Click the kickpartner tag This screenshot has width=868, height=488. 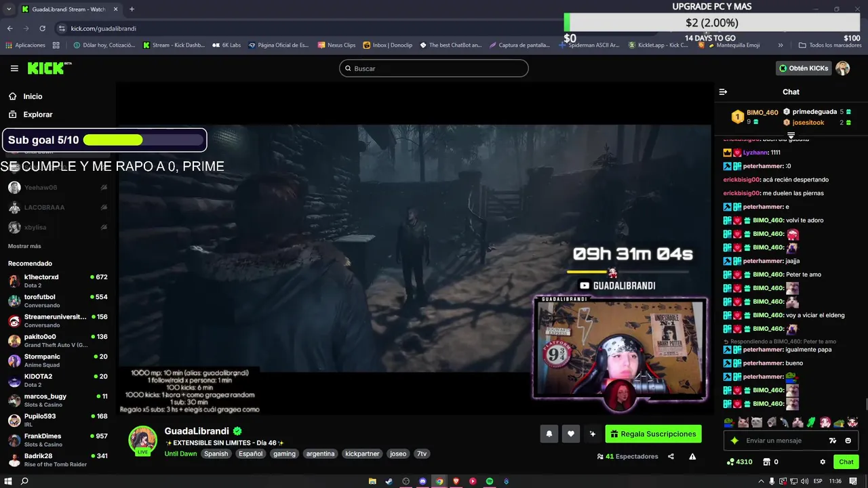coord(362,454)
